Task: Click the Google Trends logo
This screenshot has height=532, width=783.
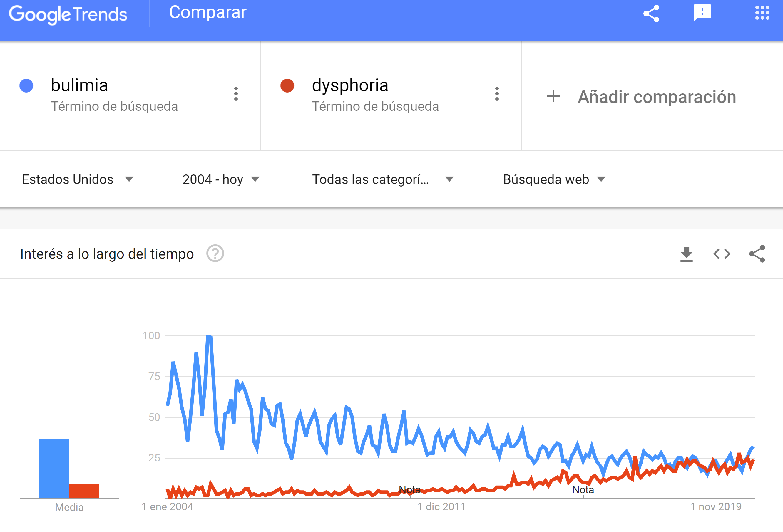Action: pyautogui.click(x=68, y=14)
